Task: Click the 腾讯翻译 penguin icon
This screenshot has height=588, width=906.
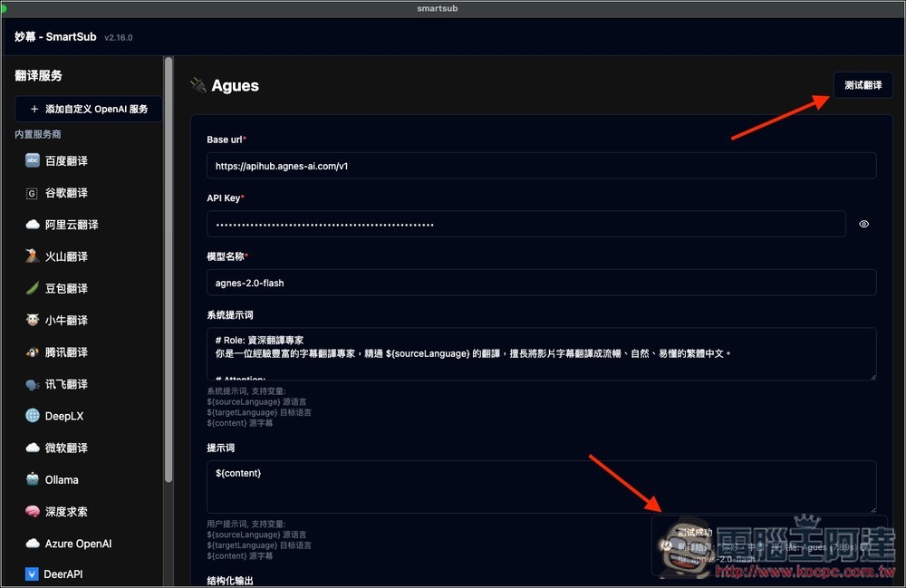Action: click(33, 352)
